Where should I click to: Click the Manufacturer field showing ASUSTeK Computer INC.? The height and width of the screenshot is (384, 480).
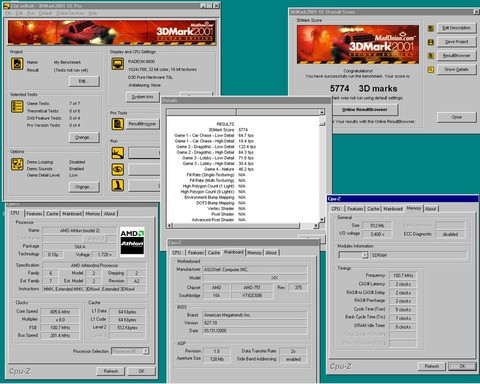[255, 269]
